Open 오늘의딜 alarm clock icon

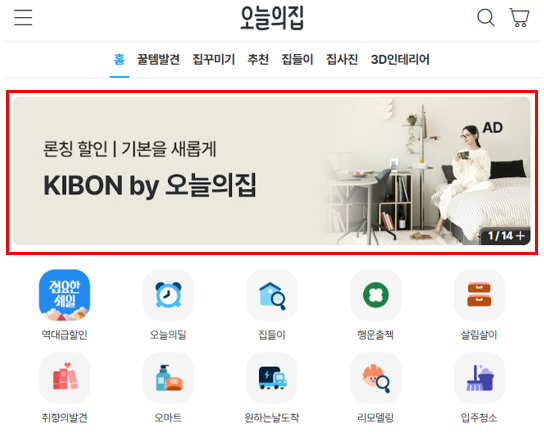(x=168, y=295)
